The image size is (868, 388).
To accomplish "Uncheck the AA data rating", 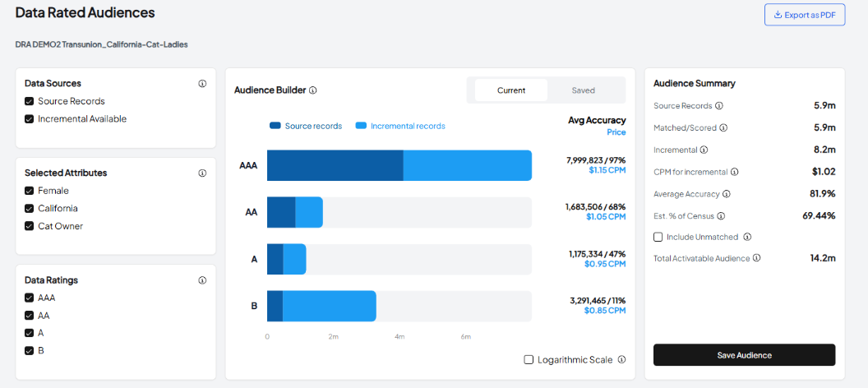I will coord(30,316).
